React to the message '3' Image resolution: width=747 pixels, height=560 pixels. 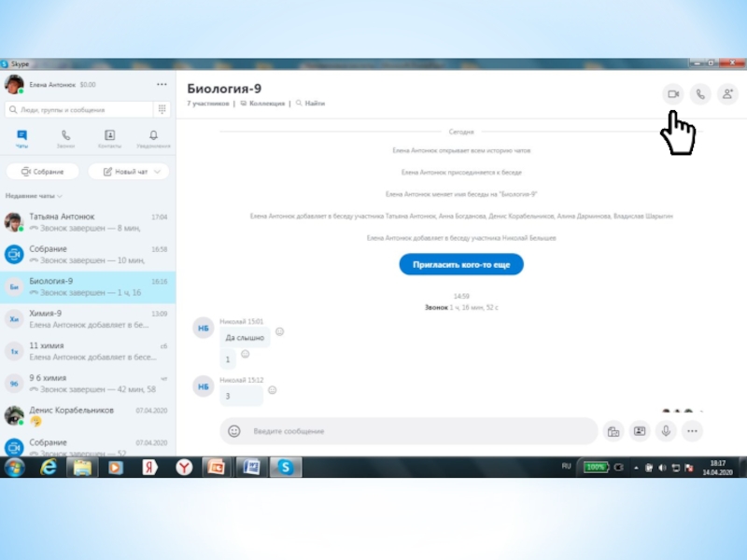click(x=272, y=390)
